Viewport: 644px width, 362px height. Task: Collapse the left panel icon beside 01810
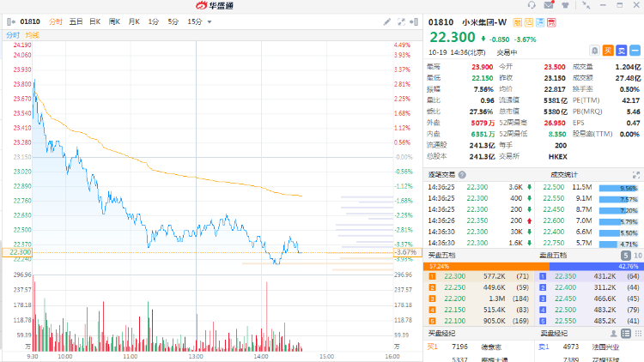(11, 21)
